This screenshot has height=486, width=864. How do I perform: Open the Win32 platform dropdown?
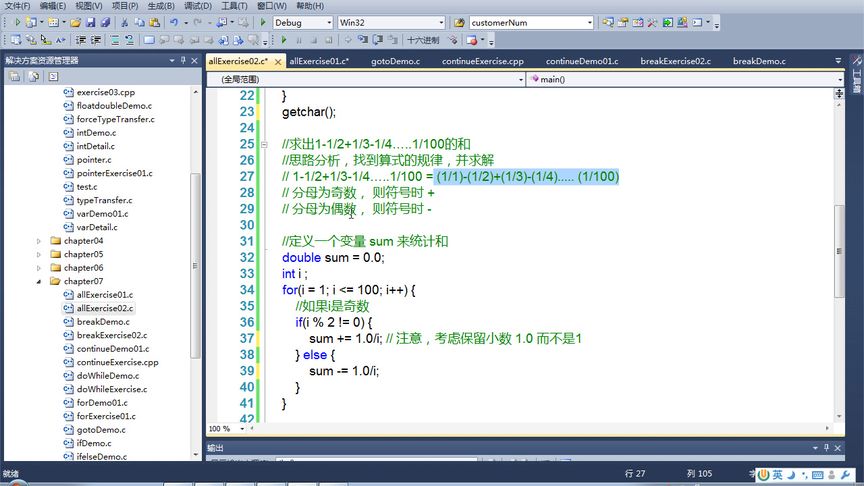click(x=441, y=23)
